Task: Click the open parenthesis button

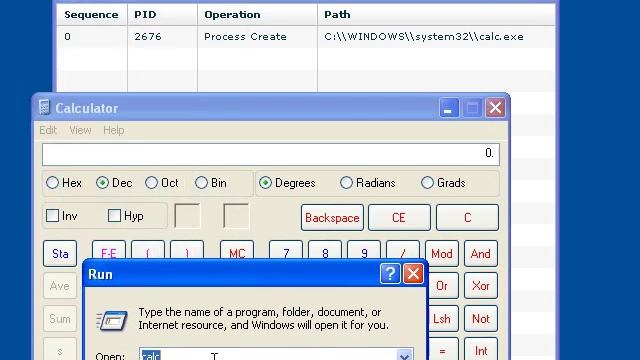Action: coord(148,250)
